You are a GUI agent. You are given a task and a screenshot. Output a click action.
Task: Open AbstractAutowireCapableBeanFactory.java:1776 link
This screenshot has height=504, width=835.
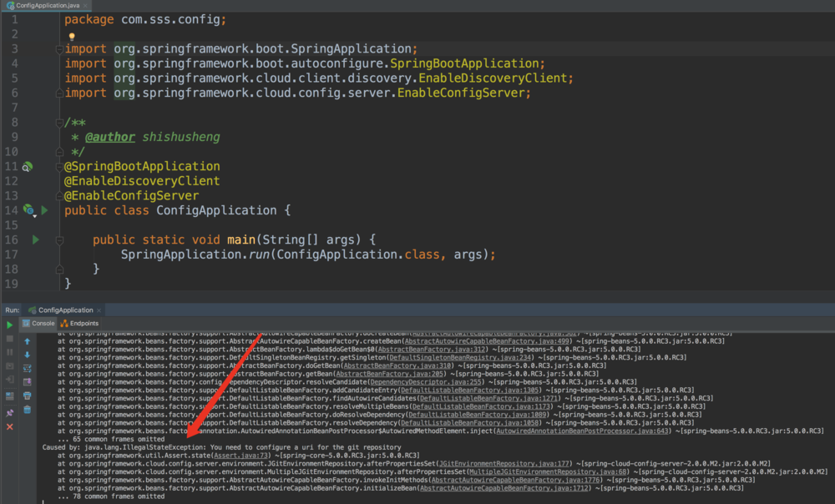click(516, 480)
